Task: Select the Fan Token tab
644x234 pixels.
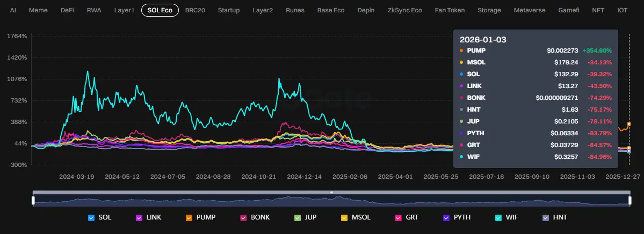Action: pos(450,10)
